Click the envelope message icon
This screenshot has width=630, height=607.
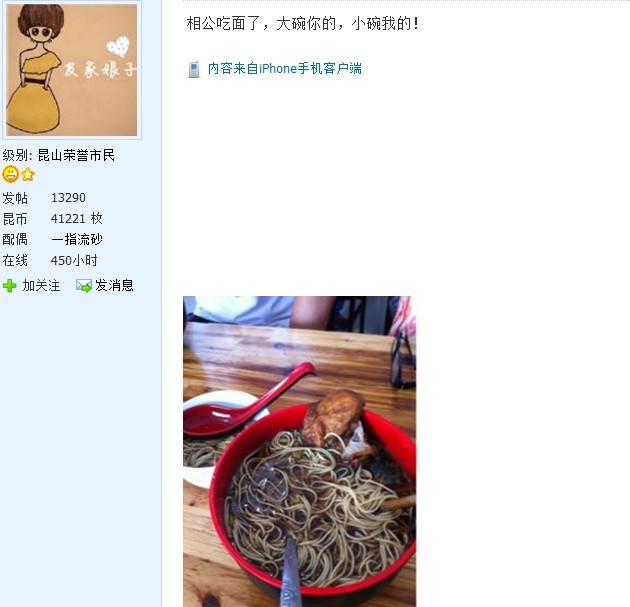pos(84,286)
